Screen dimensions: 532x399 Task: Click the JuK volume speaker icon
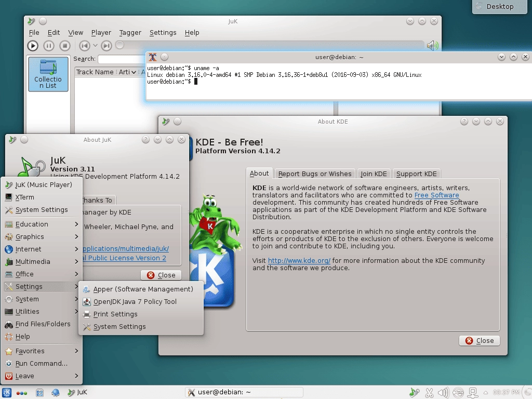(x=432, y=46)
